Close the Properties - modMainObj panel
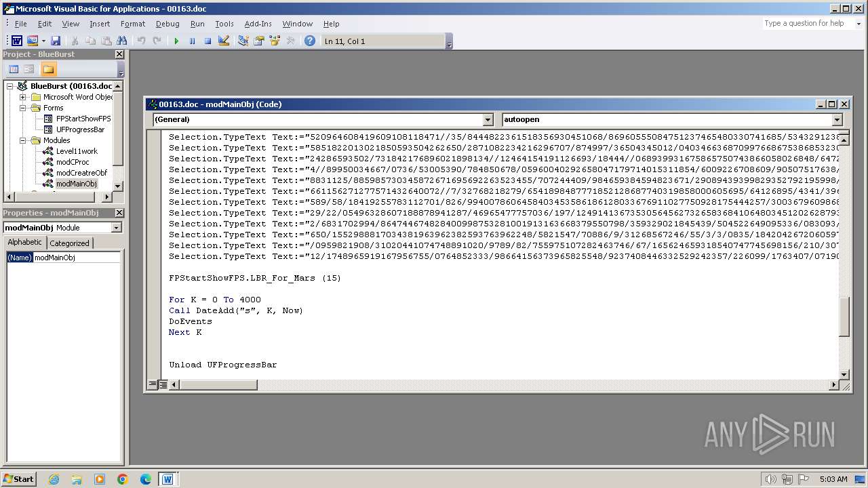 click(119, 213)
